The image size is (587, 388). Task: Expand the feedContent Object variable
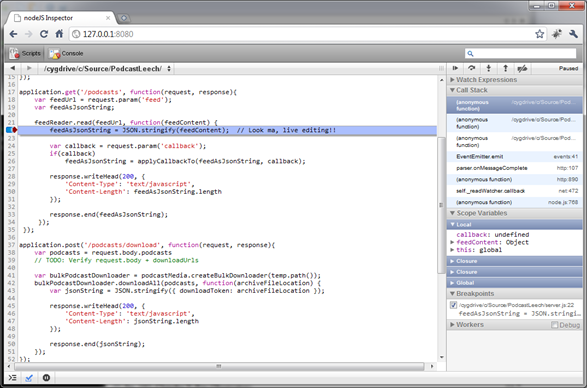(x=452, y=242)
